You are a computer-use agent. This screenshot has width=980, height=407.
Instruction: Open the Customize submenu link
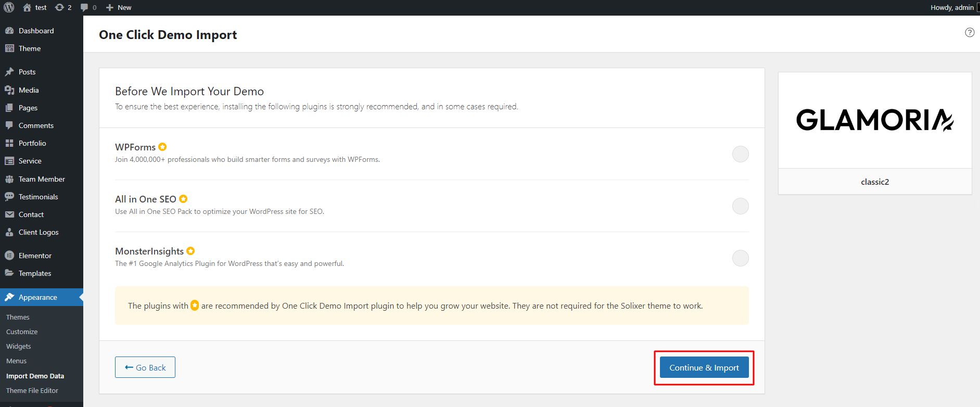[x=22, y=332]
